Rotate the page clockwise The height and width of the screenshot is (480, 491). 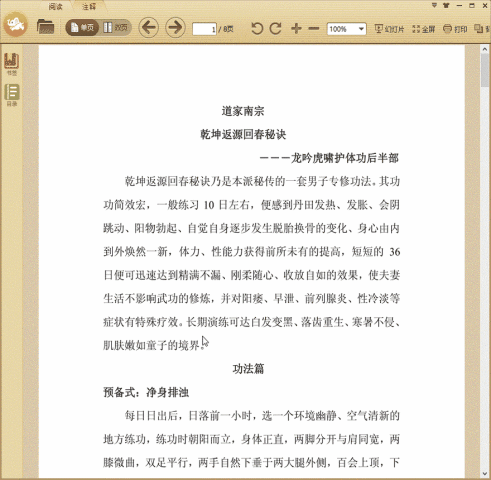276,28
